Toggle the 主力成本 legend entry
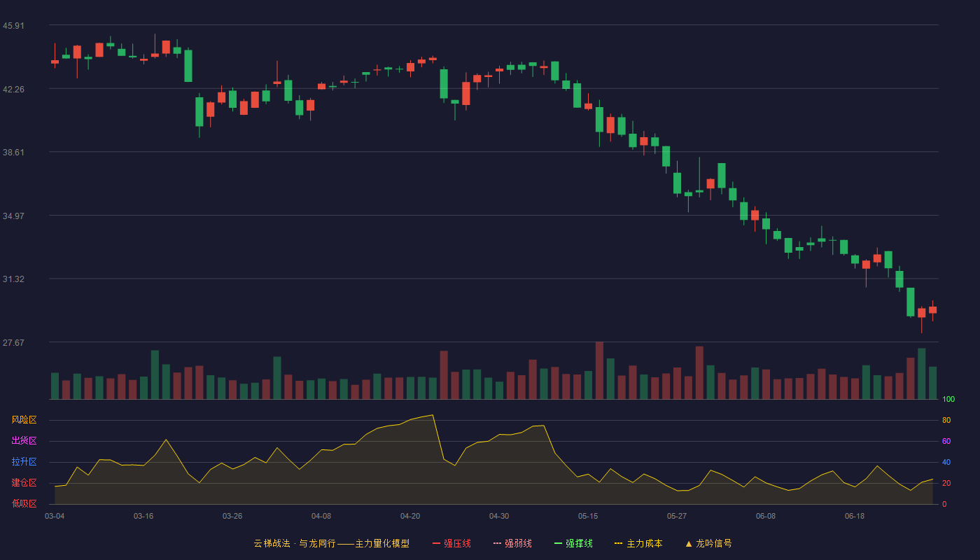Viewport: 980px width, 560px height. 638,543
